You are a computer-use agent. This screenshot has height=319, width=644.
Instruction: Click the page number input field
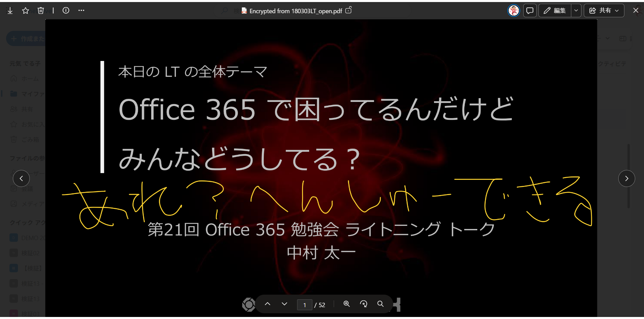(304, 305)
